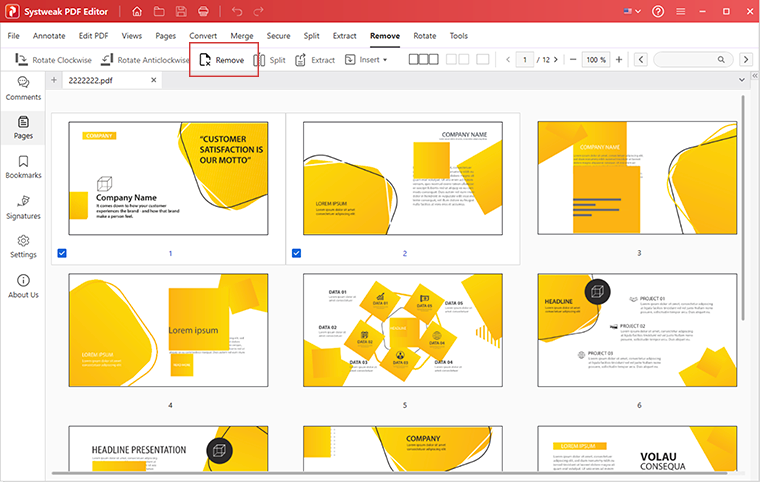Open About Us in the sidebar
Screen dimensions: 760x482
point(23,287)
